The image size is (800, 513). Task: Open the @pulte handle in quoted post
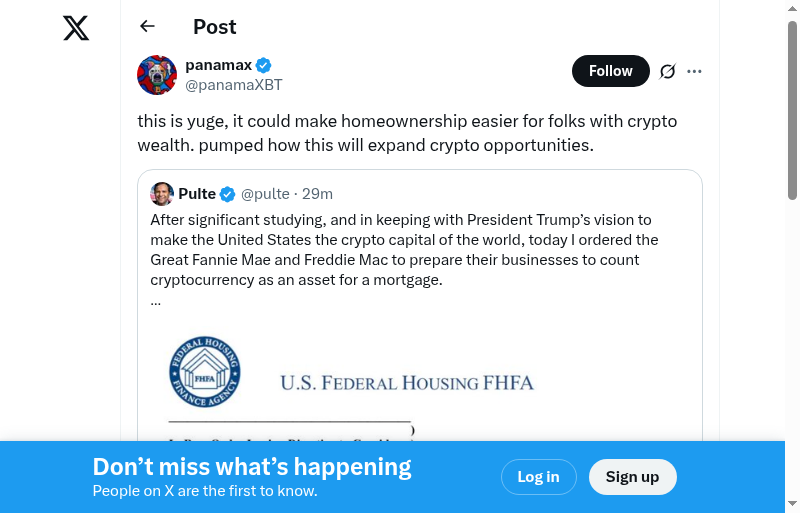pyautogui.click(x=265, y=194)
